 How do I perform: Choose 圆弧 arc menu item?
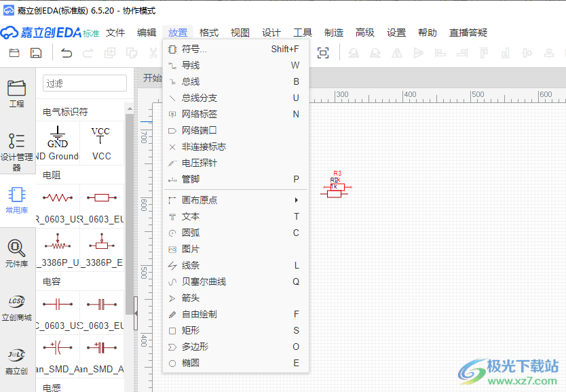coord(235,233)
